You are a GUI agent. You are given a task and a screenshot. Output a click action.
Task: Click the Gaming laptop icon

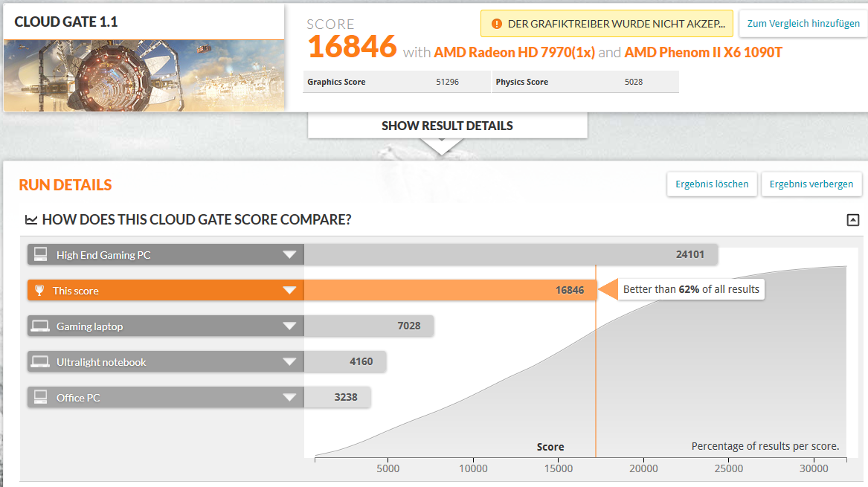coord(40,326)
